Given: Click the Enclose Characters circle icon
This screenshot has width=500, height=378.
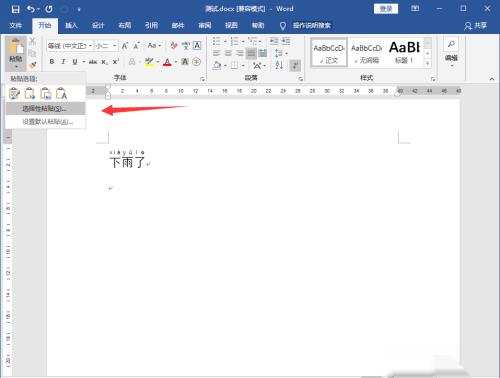Looking at the screenshot, I should click(x=197, y=62).
